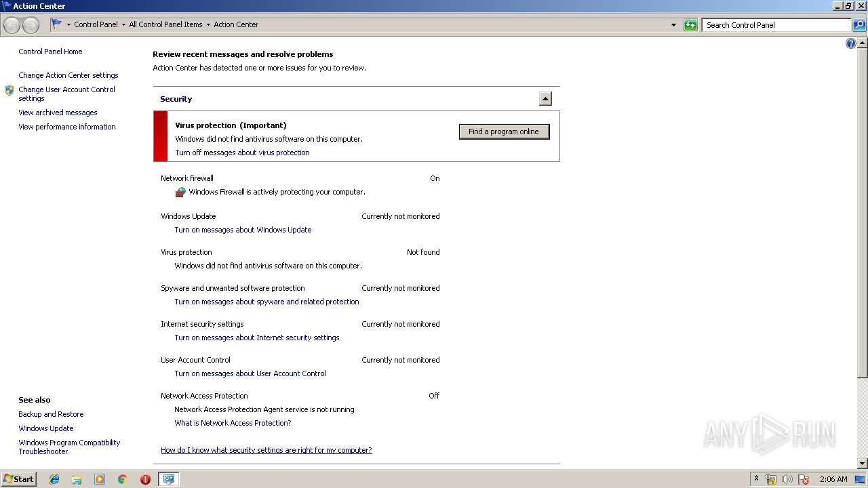Screen dimensions: 868x488
Task: Launch Windows Media Player from taskbar
Action: coord(100,479)
